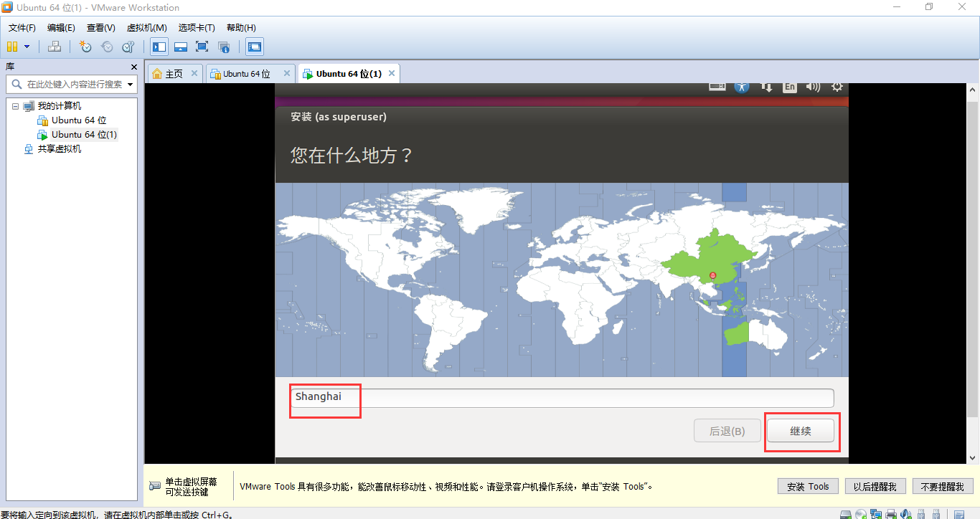Close the Ubuntu 64 位(1) tab
The image size is (980, 519).
point(391,73)
